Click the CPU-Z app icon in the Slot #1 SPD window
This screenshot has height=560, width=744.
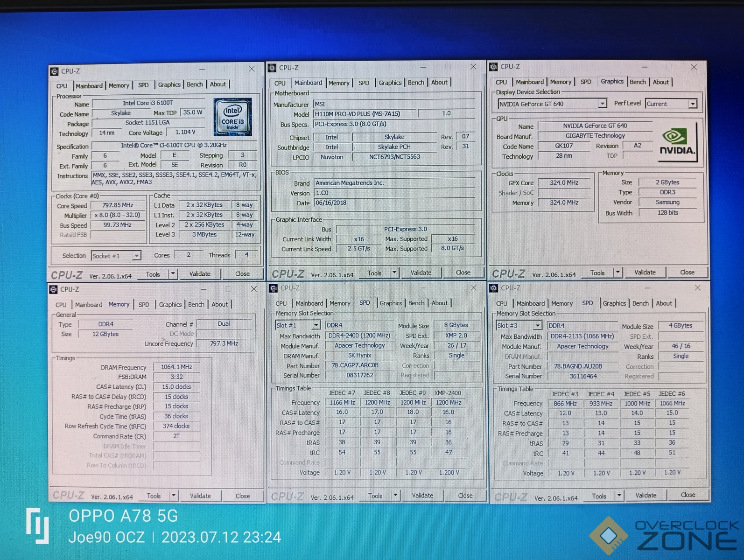point(274,288)
